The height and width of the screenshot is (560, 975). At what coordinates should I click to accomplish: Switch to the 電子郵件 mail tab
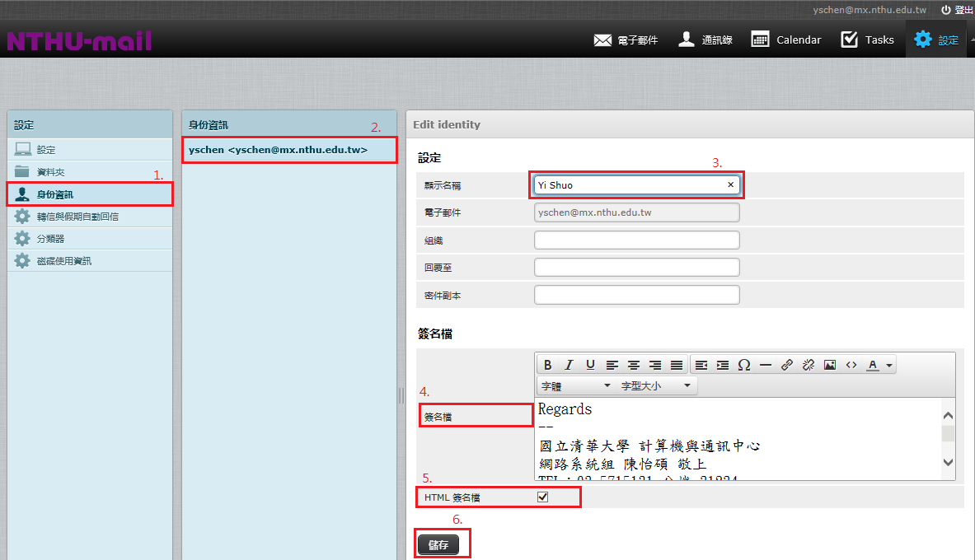point(626,40)
